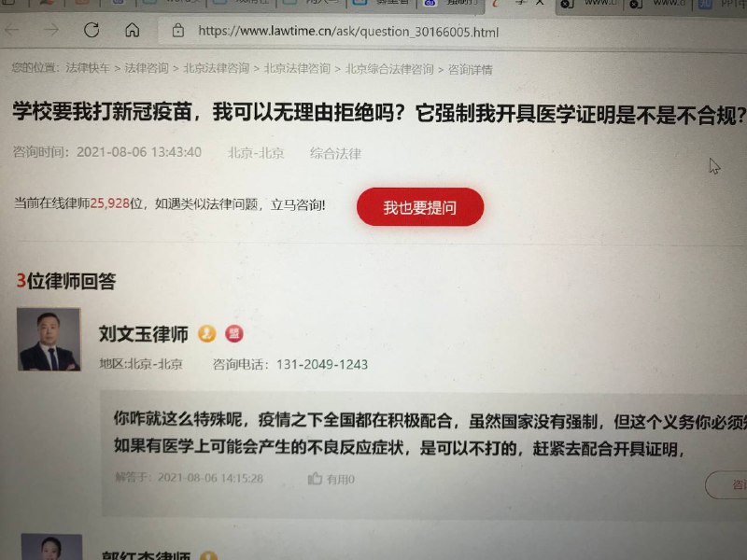Click the browser refresh icon
The height and width of the screenshot is (560, 747).
click(x=92, y=30)
